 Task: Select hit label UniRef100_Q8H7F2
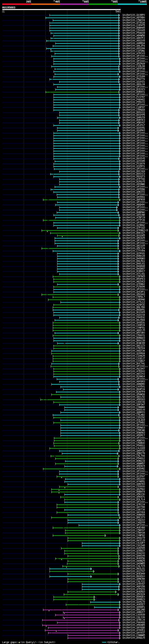(133, 38)
